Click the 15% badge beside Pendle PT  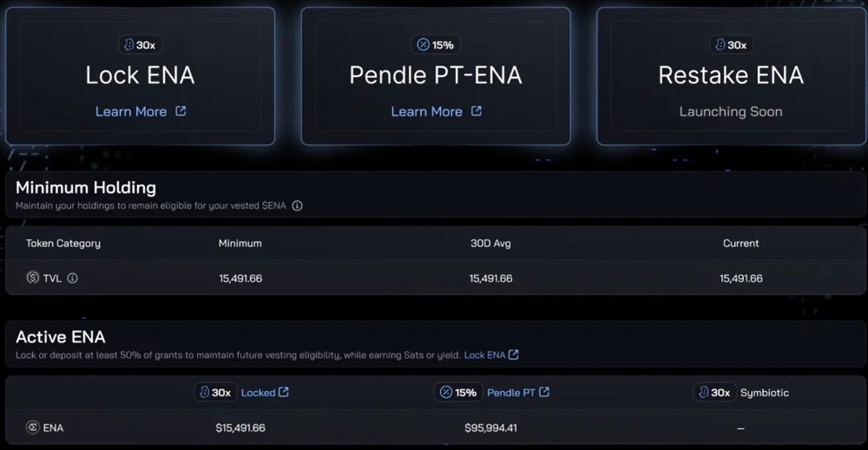[458, 393]
